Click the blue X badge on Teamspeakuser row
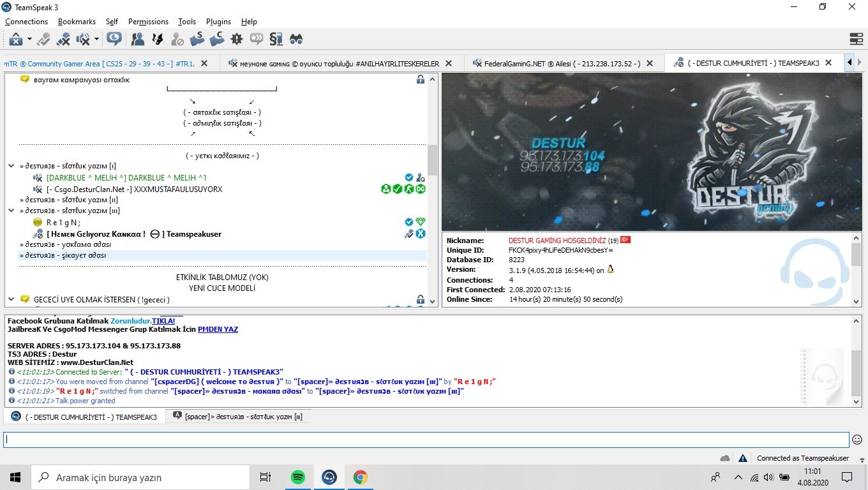This screenshot has width=868, height=490. tap(421, 234)
